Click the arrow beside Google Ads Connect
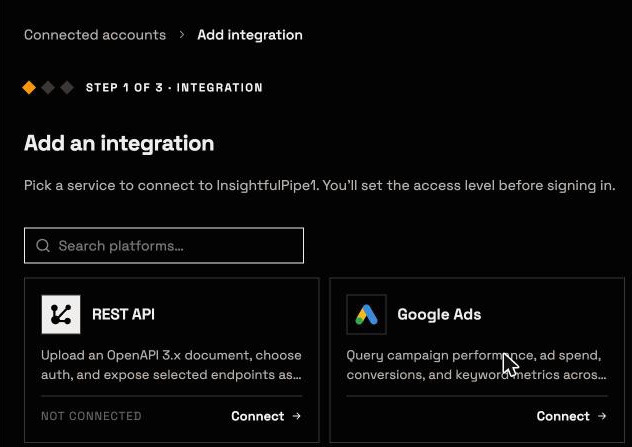The height and width of the screenshot is (447, 632). 602,416
